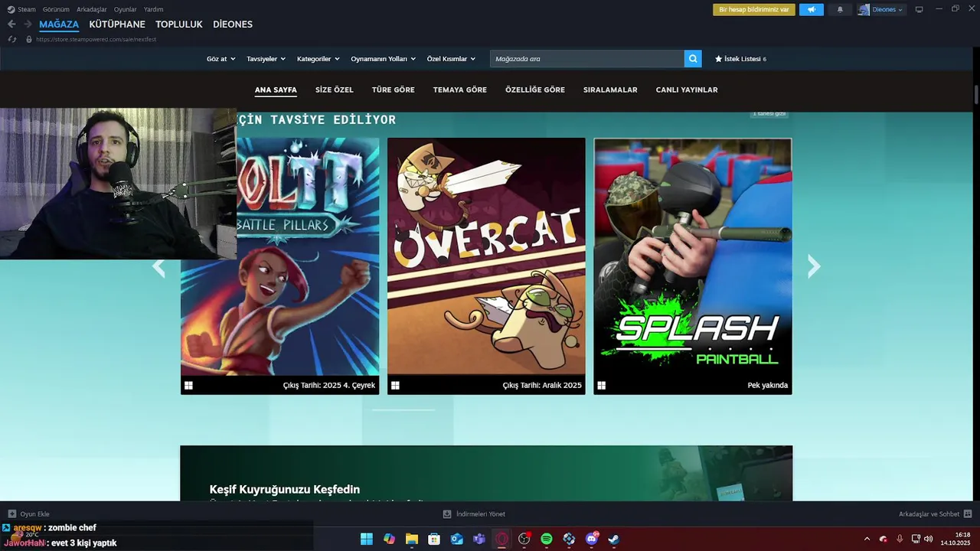The width and height of the screenshot is (980, 551).
Task: Open the Splash Paintball game capsule
Action: coord(693,266)
